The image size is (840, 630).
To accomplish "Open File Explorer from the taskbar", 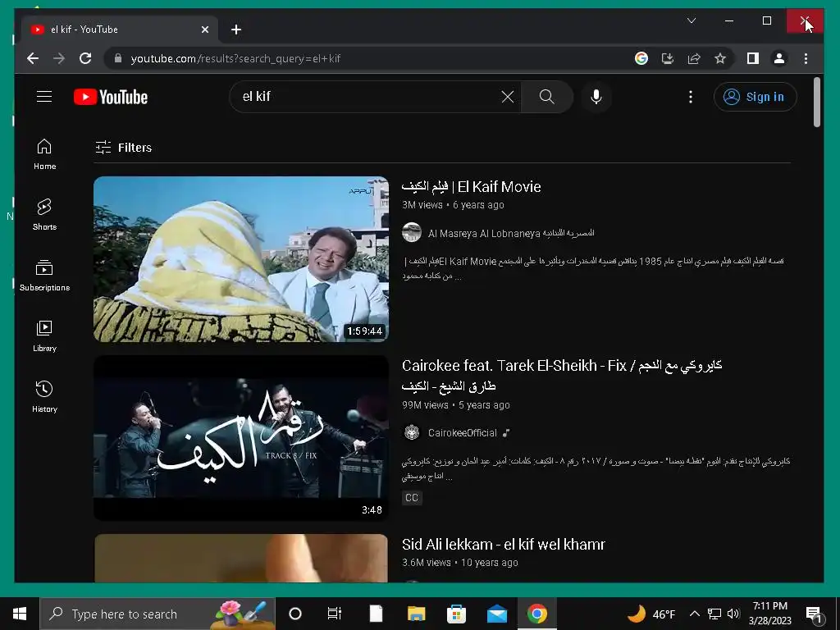I will (416, 614).
